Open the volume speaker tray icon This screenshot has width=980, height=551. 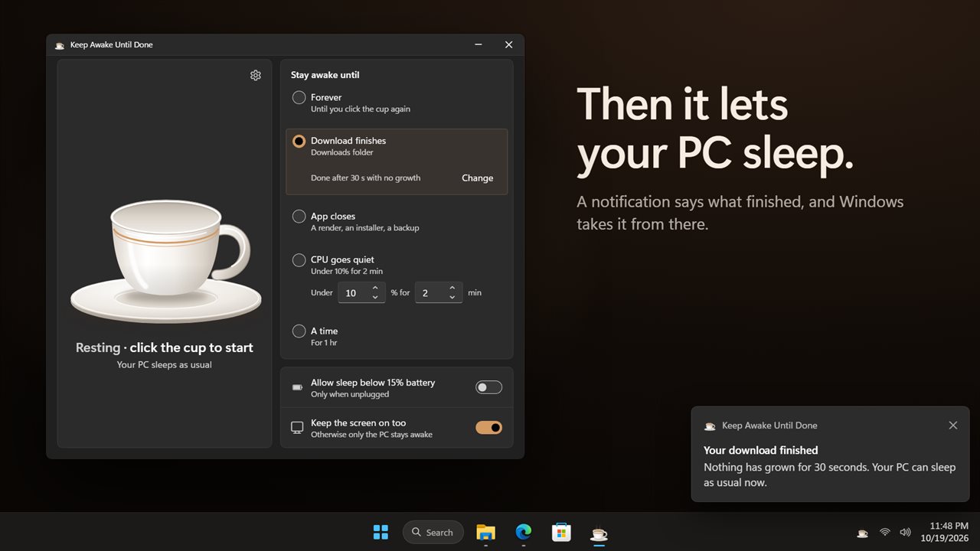coord(906,532)
